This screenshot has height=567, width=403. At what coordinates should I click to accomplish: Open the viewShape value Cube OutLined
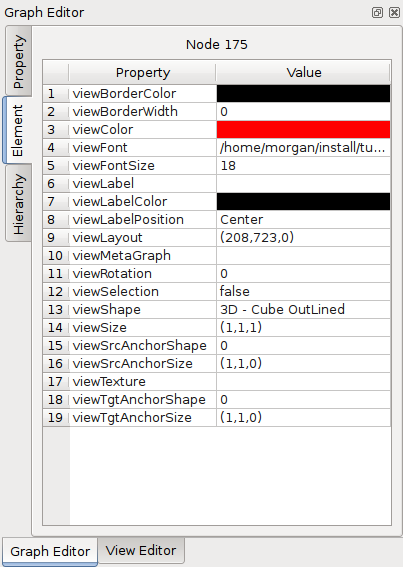point(304,310)
